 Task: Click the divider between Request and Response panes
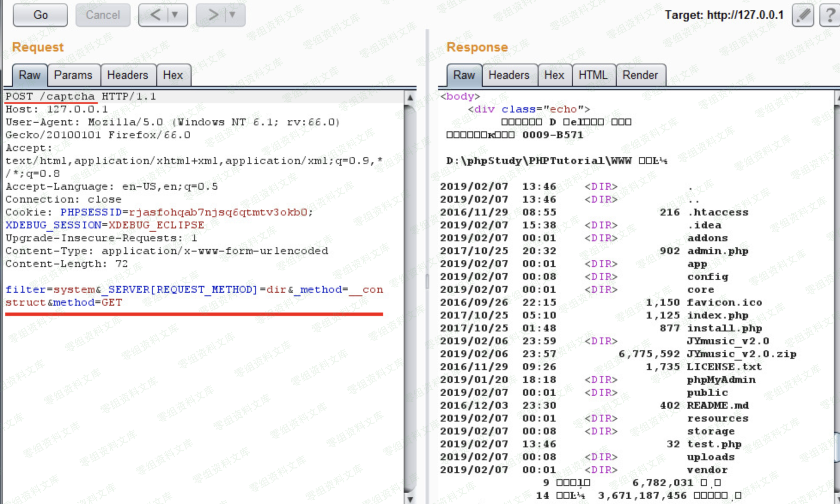(x=427, y=281)
